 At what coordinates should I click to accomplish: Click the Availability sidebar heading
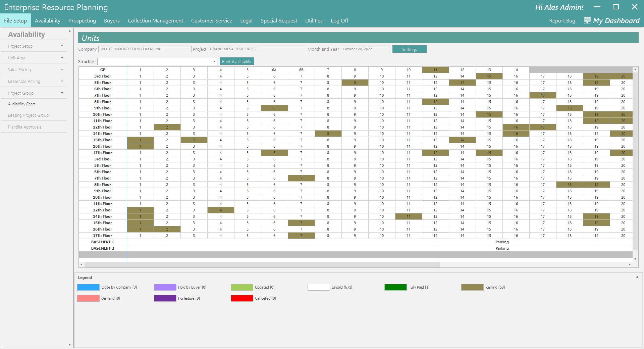[x=26, y=34]
